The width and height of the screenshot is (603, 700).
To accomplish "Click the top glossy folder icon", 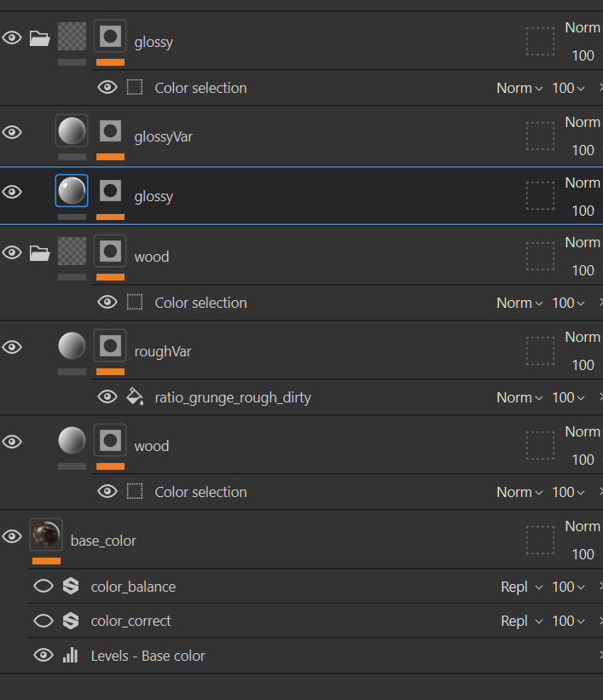I will 39,38.
